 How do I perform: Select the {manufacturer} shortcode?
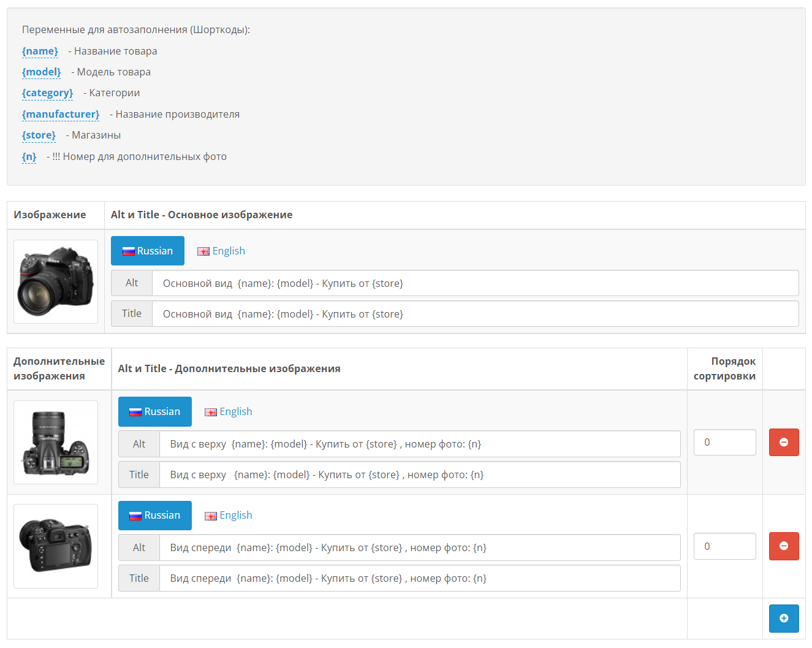[x=60, y=114]
